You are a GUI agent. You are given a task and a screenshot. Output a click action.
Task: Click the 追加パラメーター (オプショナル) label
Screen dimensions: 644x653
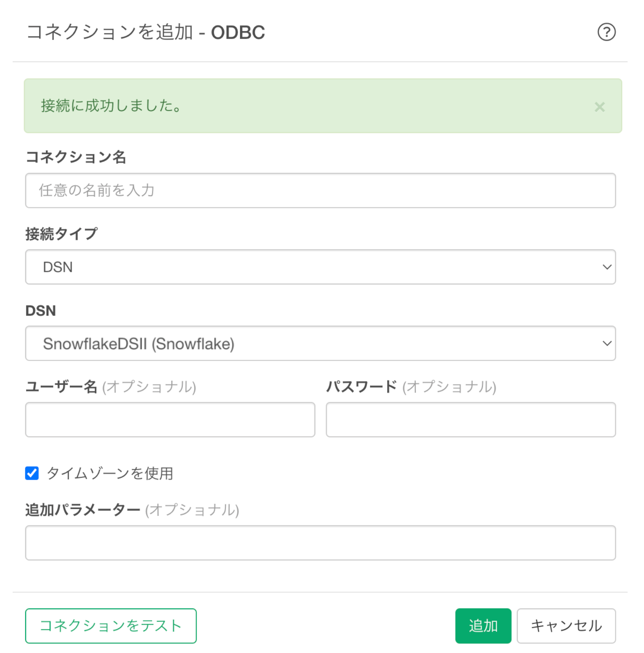click(132, 510)
